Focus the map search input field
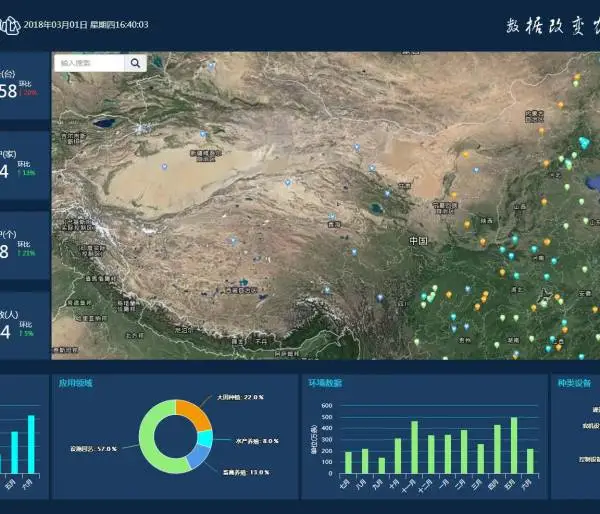Screen dimensions: 600x514 pos(90,63)
